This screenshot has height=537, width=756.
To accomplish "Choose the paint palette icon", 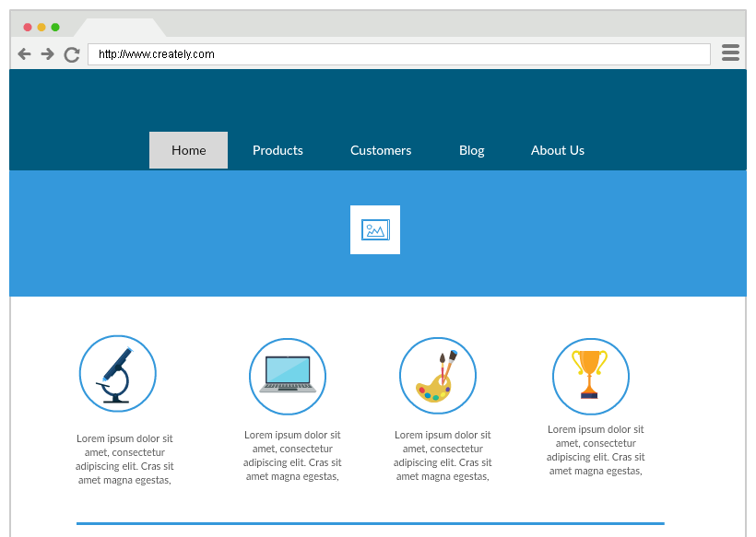I will coord(437,376).
